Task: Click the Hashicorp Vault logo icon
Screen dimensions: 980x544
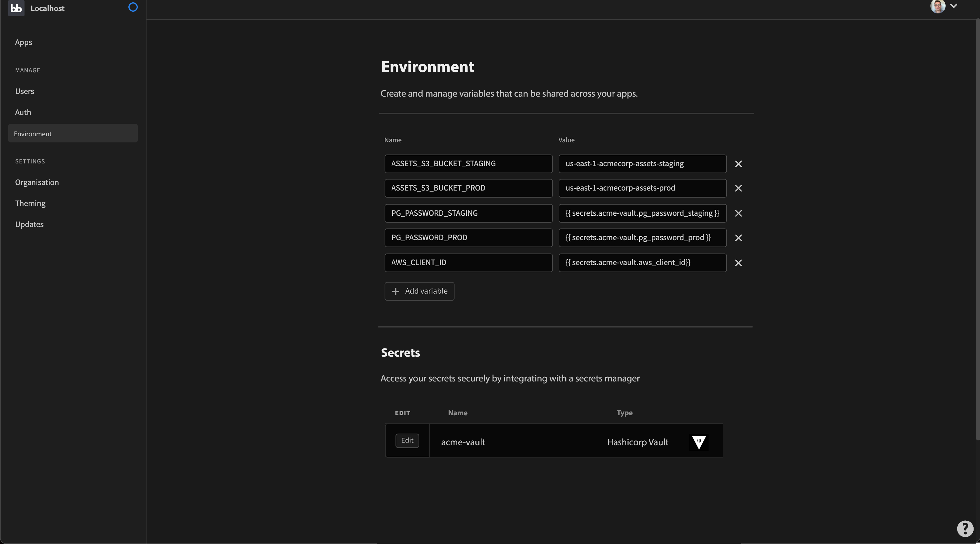Action: [698, 442]
